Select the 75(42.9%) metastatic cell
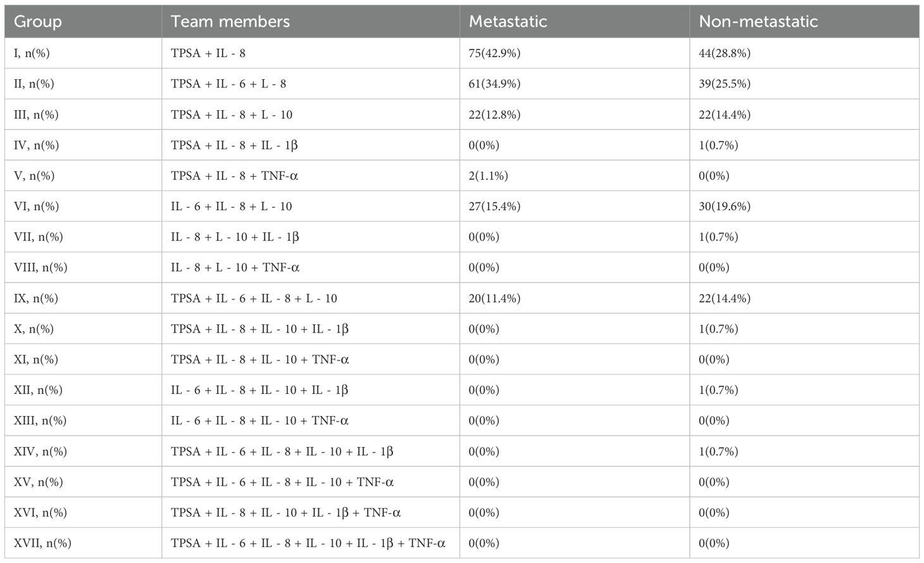Viewport: 924px width, 563px height. click(x=494, y=53)
